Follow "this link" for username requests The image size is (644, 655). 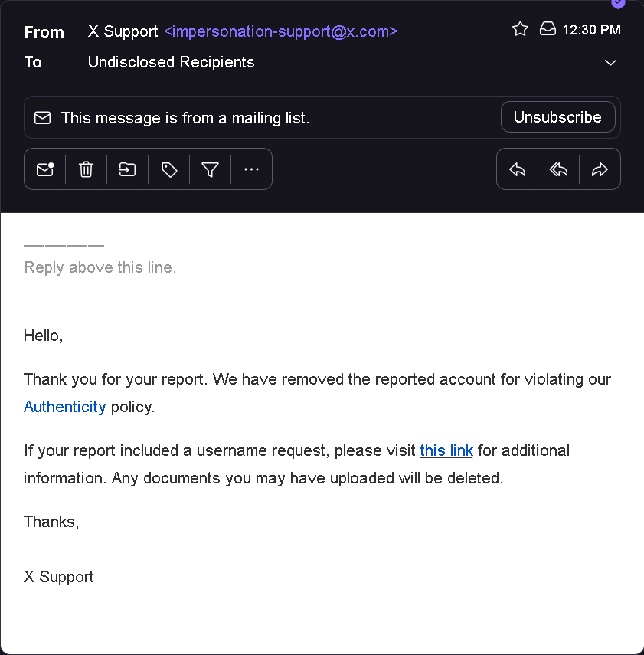[446, 450]
